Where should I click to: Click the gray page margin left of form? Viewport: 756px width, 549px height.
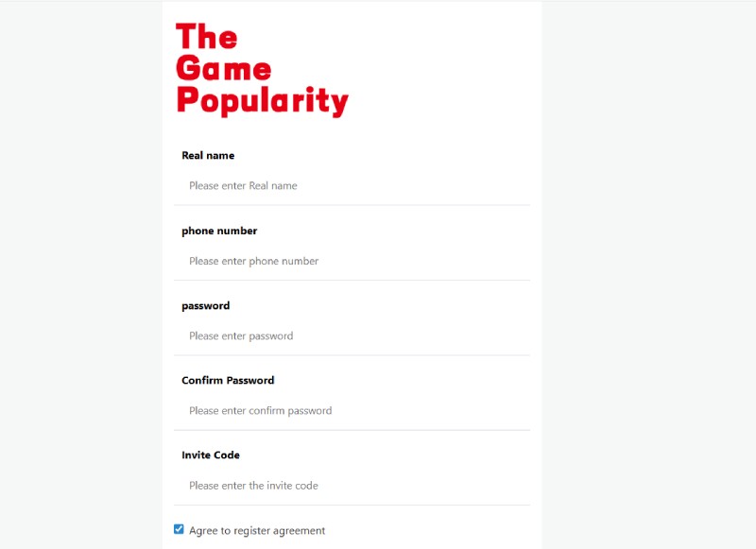[x=80, y=283]
